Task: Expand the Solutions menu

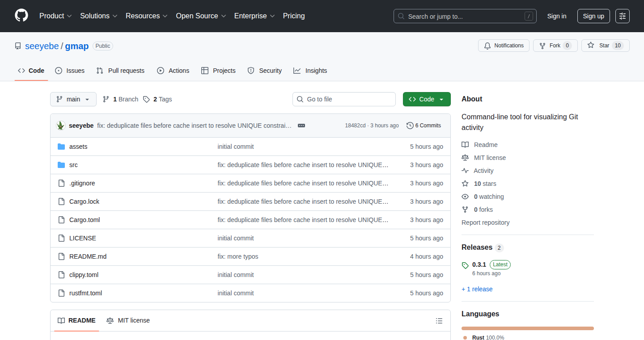Action: (99, 16)
